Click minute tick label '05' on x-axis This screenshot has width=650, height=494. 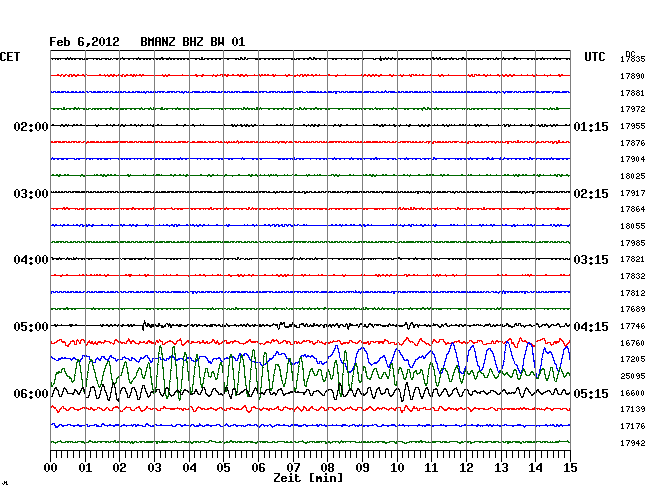coord(223,468)
